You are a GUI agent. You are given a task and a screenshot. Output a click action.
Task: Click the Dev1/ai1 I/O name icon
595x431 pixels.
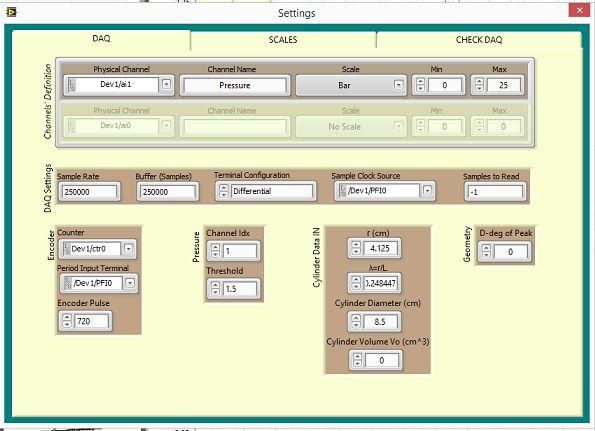pos(72,85)
